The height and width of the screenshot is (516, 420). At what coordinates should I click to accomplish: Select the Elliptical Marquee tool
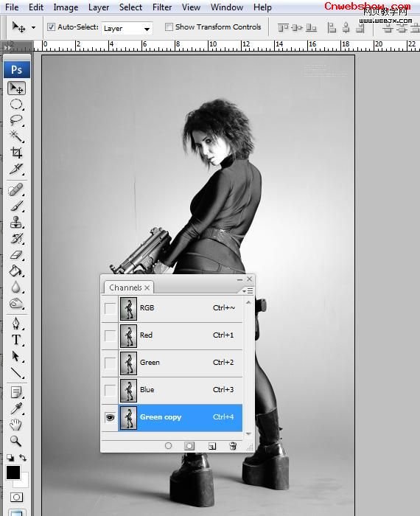[x=16, y=105]
